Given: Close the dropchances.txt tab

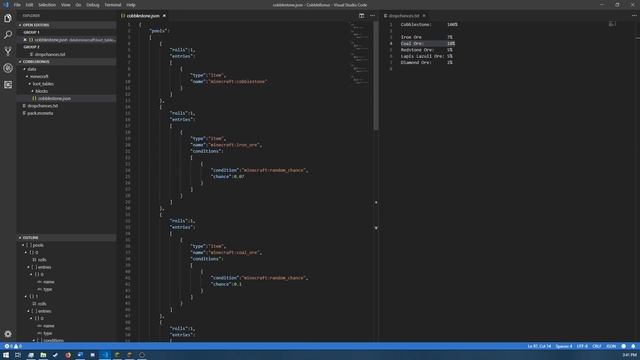Looking at the screenshot, I should point(424,16).
